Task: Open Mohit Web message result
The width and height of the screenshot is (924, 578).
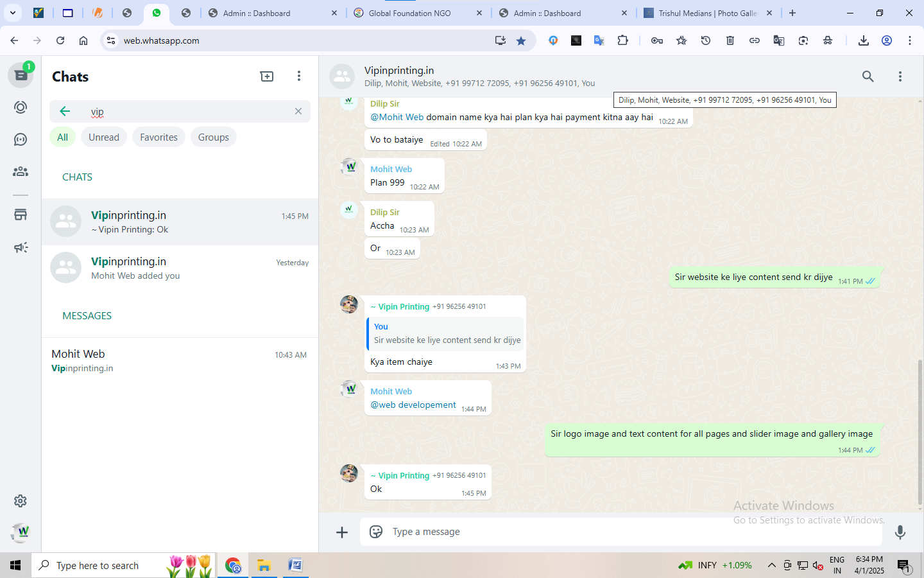Action: (x=180, y=360)
